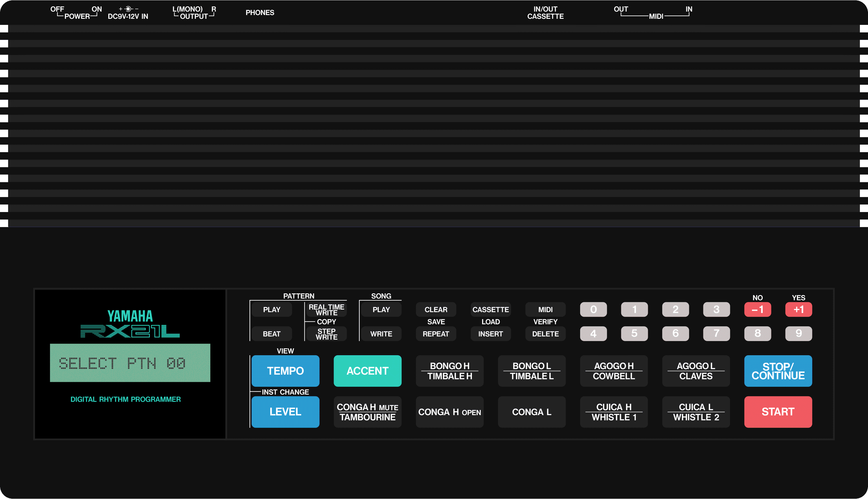The height and width of the screenshot is (499, 868).
Task: Trigger the AGOGO L / CLAVES pad
Action: (x=696, y=371)
